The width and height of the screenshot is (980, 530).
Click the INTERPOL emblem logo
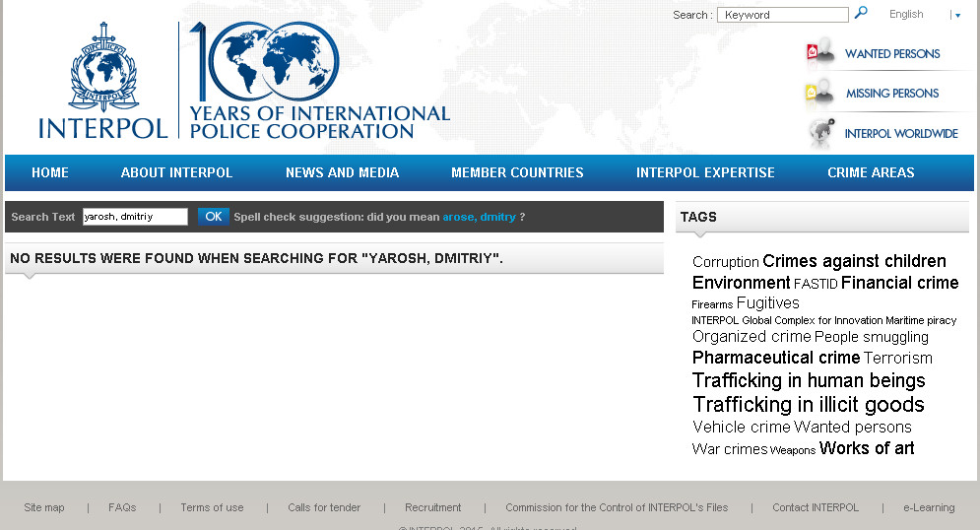[103, 68]
